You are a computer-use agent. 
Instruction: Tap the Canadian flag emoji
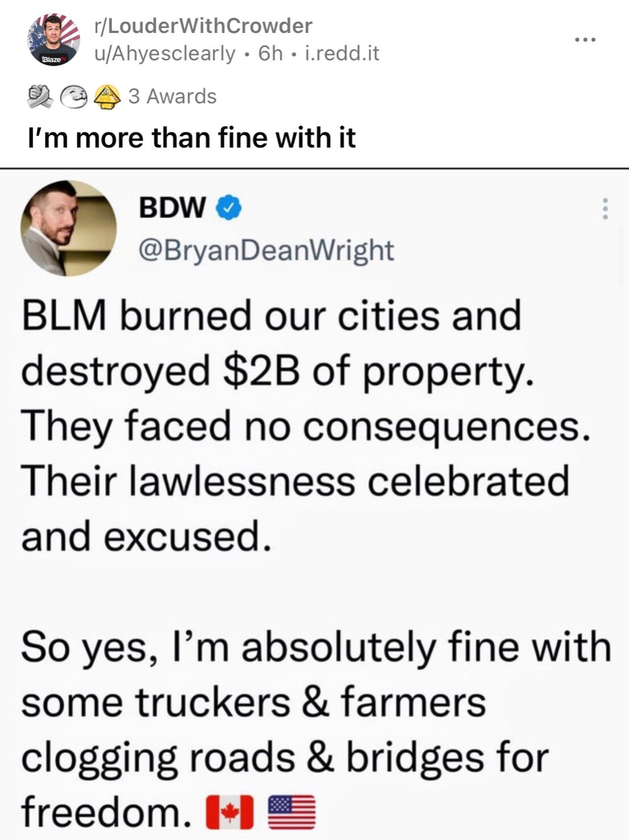[229, 812]
